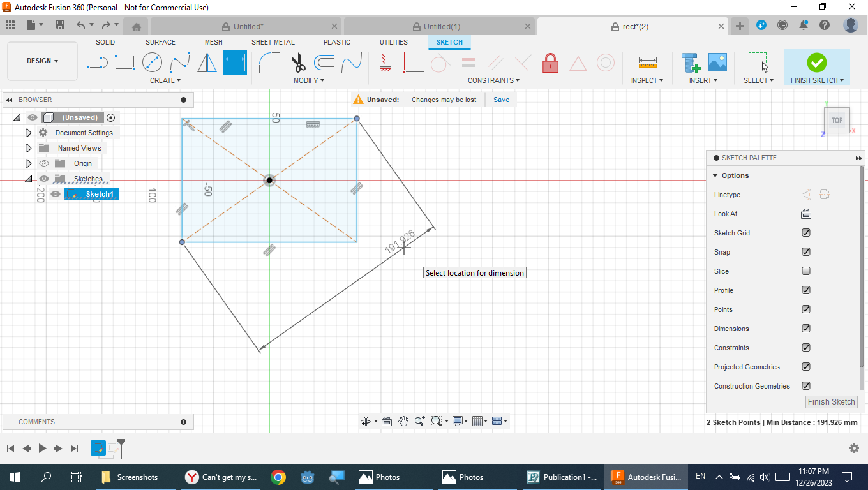Screen dimensions: 868x490
Task: Click the Finish Sketch button in palette
Action: click(831, 402)
